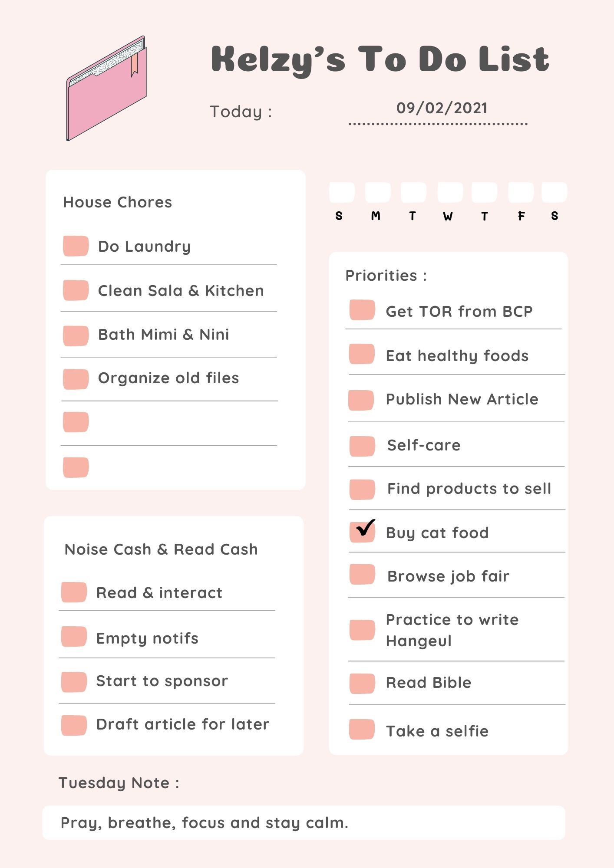Mark Publish New Article complete
Image resolution: width=614 pixels, height=868 pixels.
pyautogui.click(x=361, y=400)
